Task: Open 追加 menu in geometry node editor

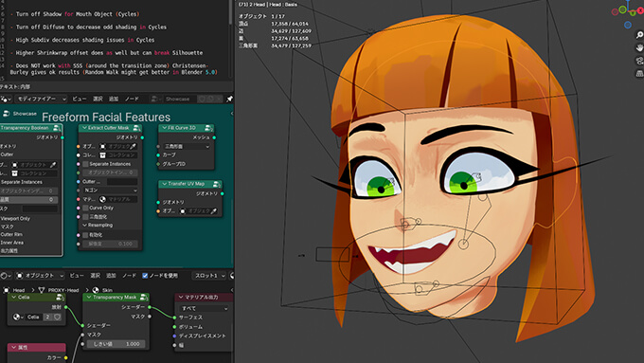Action: (x=114, y=100)
